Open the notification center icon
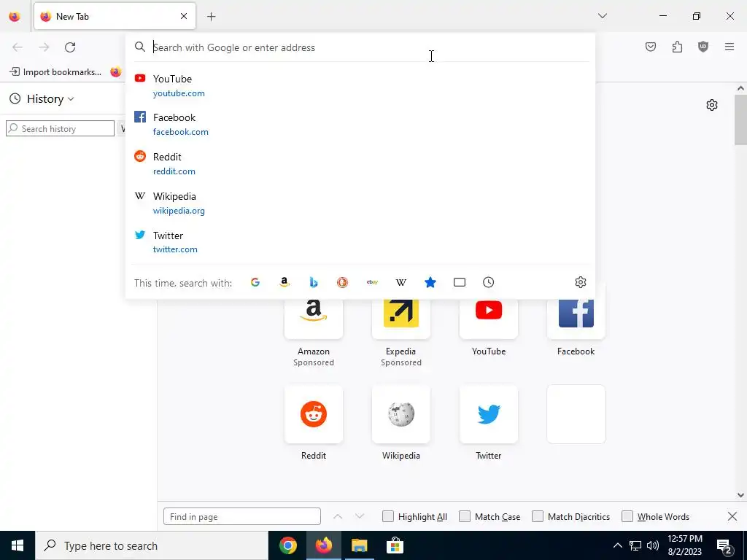The height and width of the screenshot is (560, 747). 724,545
